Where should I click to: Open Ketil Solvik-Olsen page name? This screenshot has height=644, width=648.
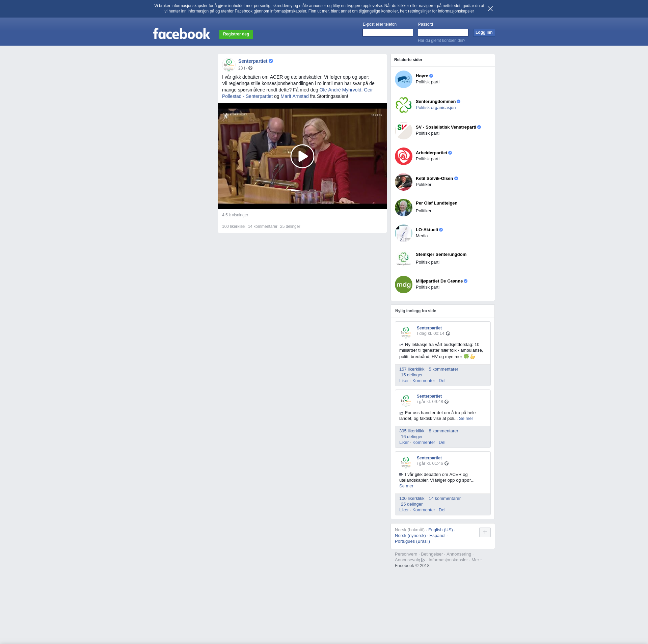click(x=434, y=179)
